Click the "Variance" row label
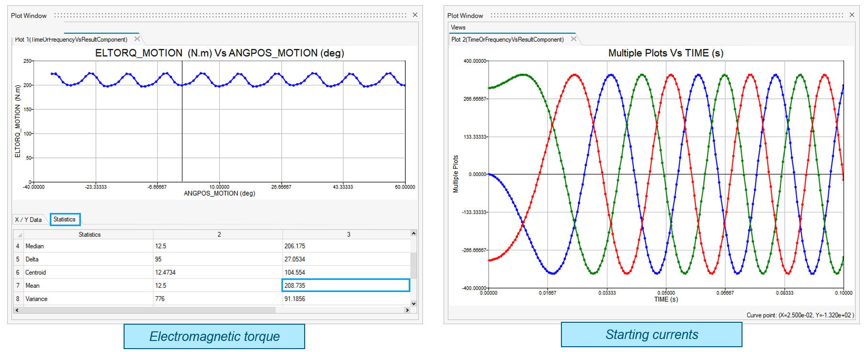 tap(36, 299)
